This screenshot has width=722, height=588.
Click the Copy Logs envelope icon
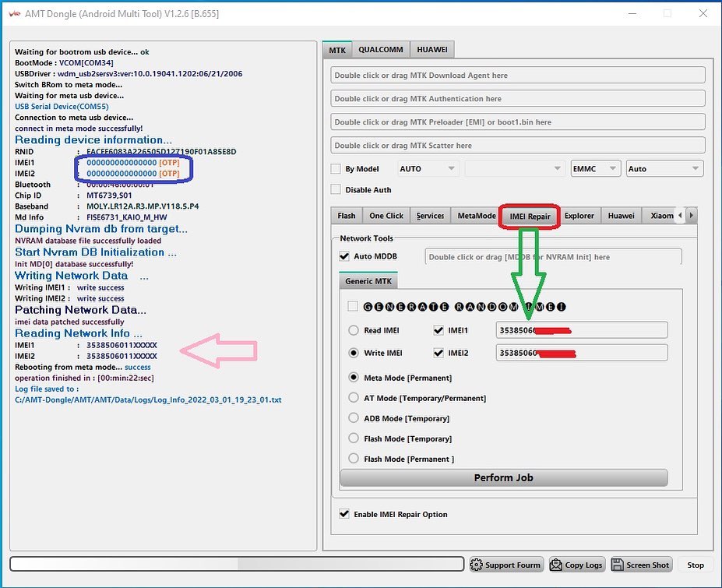point(556,565)
